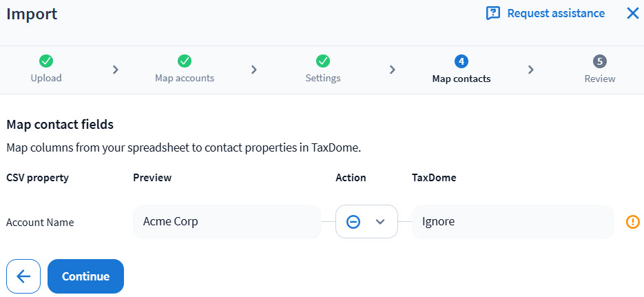Click the orange warning icon beside Ignore
This screenshot has width=644, height=297.
[x=632, y=222]
